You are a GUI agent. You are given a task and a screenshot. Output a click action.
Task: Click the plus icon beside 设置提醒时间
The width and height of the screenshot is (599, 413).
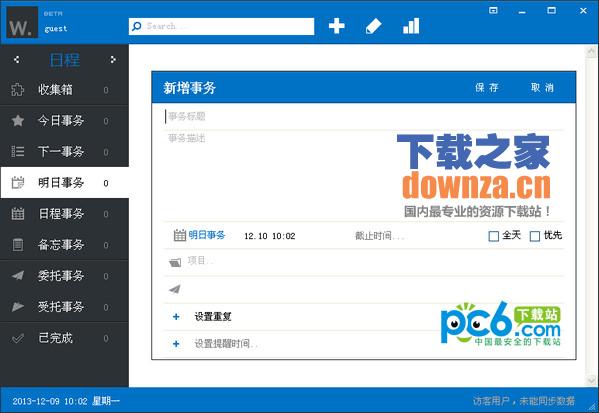pyautogui.click(x=176, y=344)
